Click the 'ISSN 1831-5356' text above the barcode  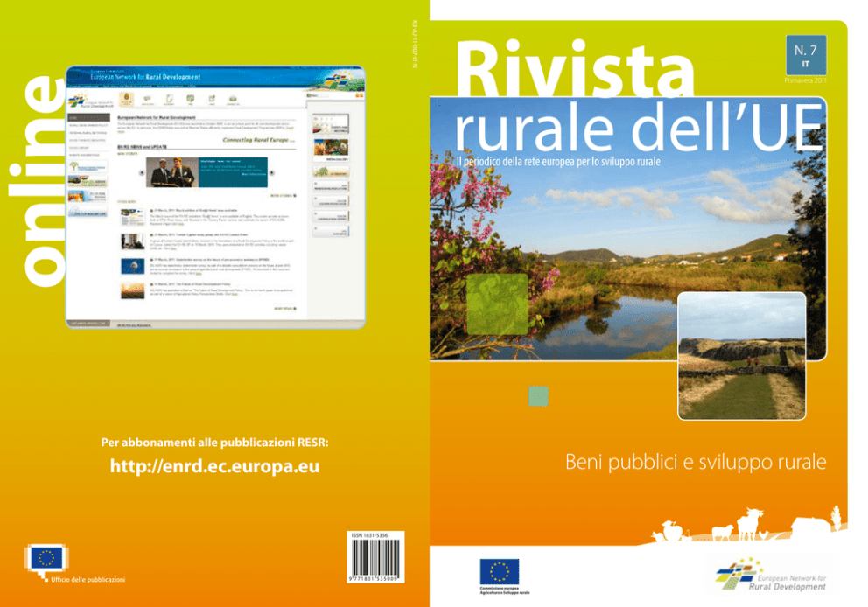pyautogui.click(x=370, y=535)
